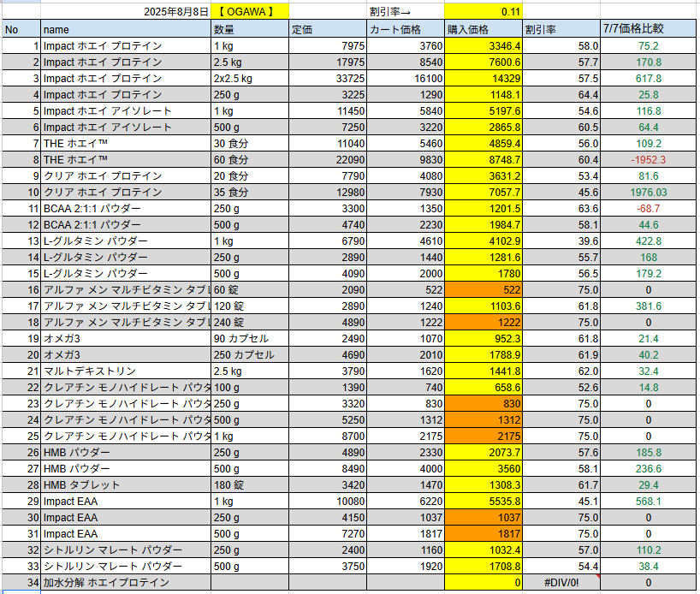Select list price 5250 in row 24

[x=328, y=419]
